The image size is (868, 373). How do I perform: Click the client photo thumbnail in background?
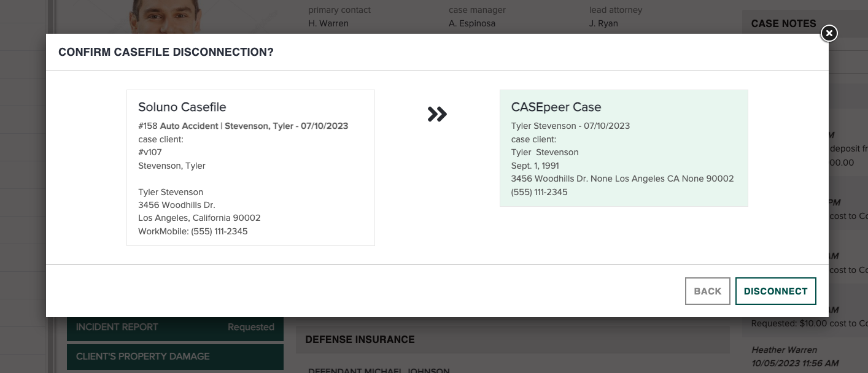click(x=165, y=17)
